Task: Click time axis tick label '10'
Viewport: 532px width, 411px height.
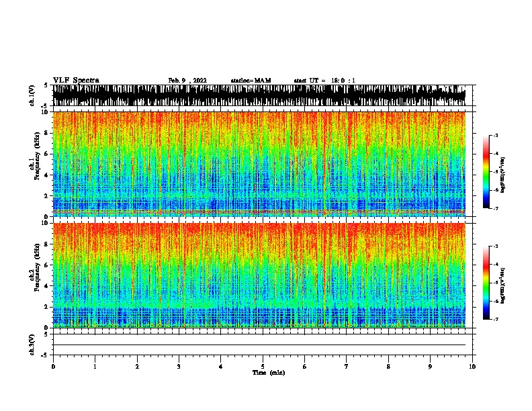Action: [472, 366]
